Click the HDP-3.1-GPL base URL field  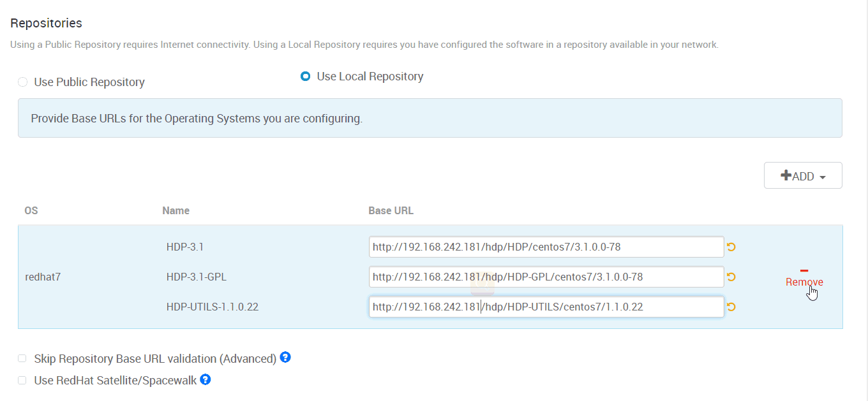546,277
